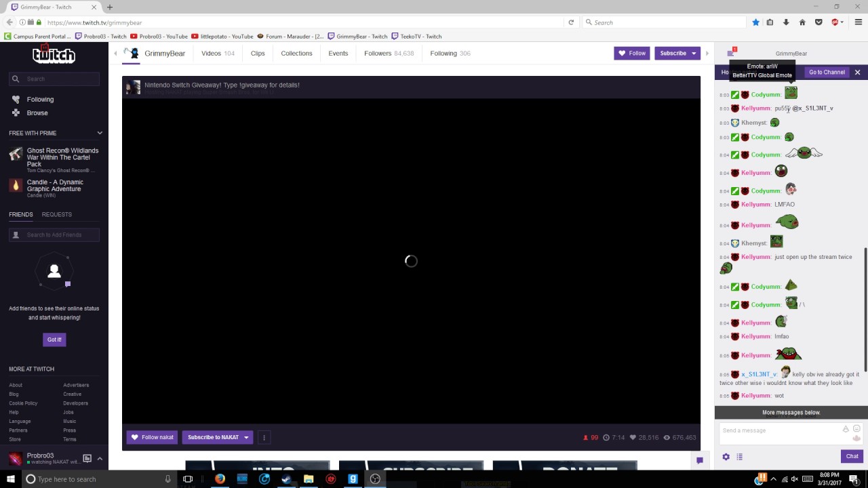Click the video player area
Screen dimensions: 868x488
(x=411, y=261)
